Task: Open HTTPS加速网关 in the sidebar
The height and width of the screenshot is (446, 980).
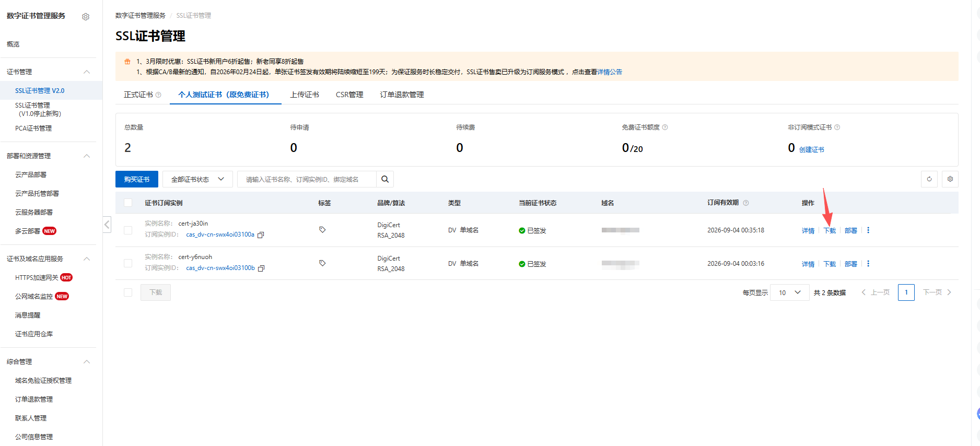Action: pos(37,278)
